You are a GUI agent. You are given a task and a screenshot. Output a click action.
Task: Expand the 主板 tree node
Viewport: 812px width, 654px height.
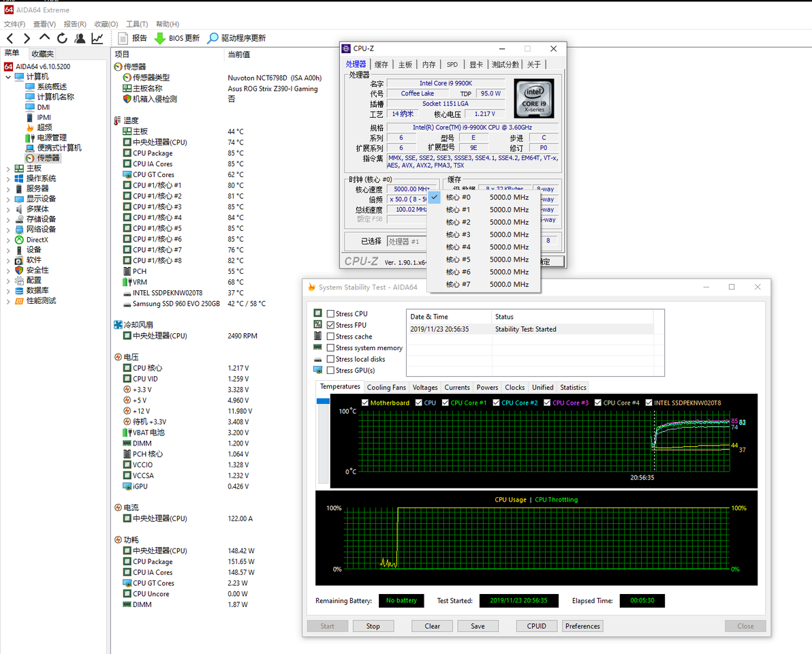tap(8, 169)
